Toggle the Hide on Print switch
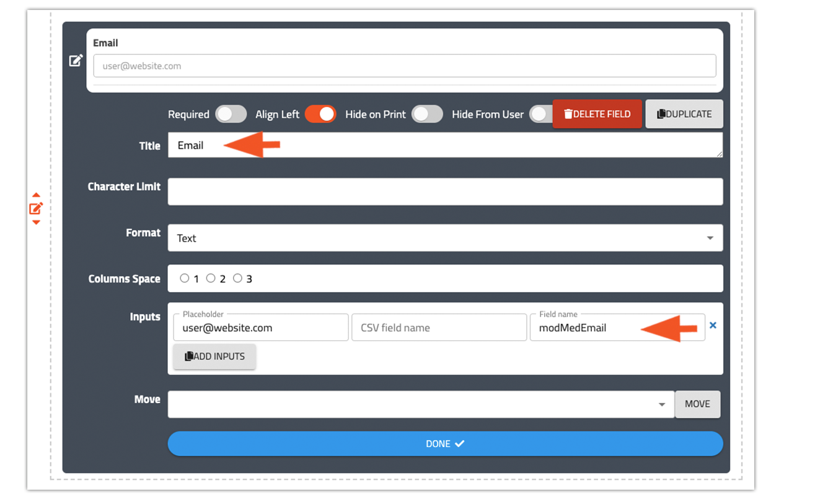Viewport: 820px width, 504px height. pyautogui.click(x=428, y=114)
